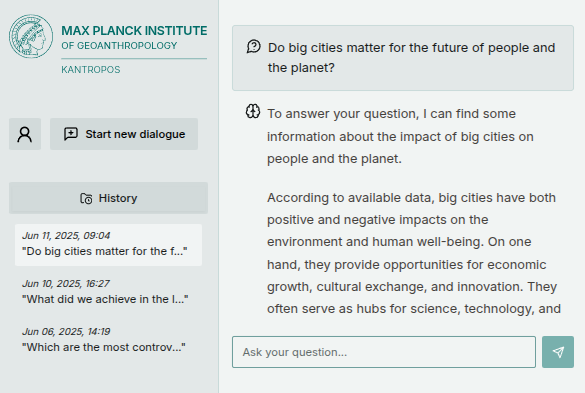Image resolution: width=585 pixels, height=393 pixels.
Task: Click the chat-plus icon in Start new dialogue
Action: 71,134
